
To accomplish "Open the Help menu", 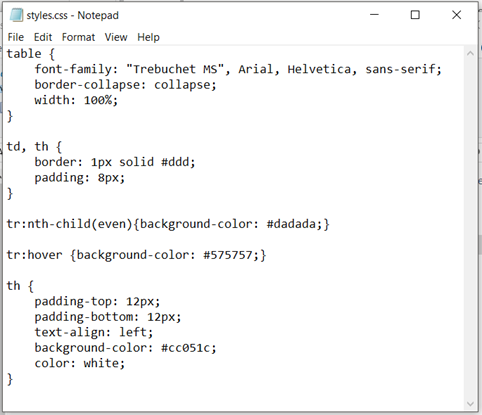I will click(x=148, y=37).
